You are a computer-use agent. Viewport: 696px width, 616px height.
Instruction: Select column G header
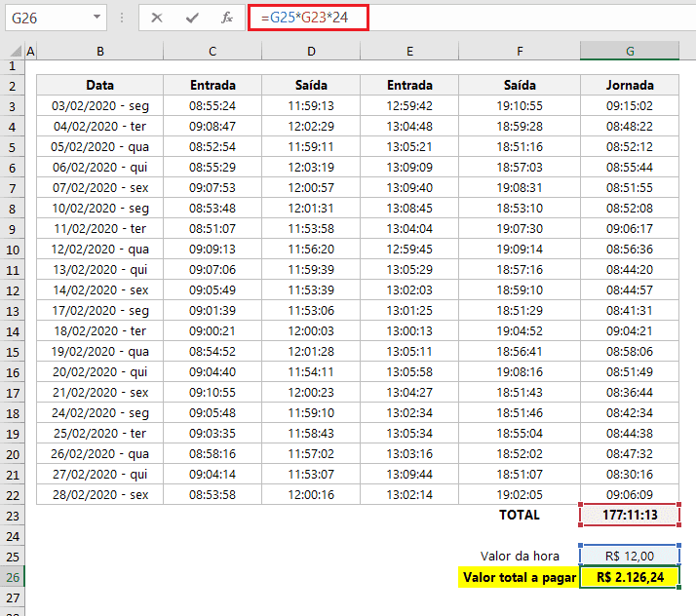click(630, 52)
